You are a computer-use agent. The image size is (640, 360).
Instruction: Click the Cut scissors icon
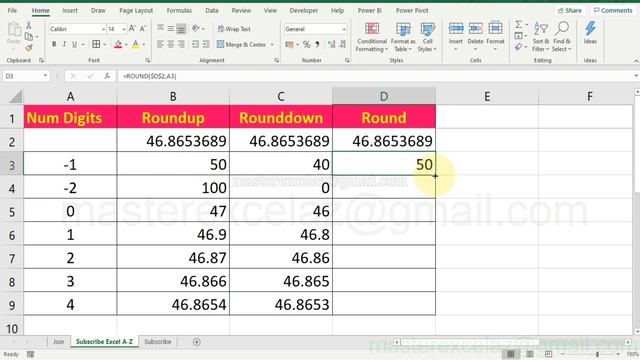pyautogui.click(x=29, y=25)
